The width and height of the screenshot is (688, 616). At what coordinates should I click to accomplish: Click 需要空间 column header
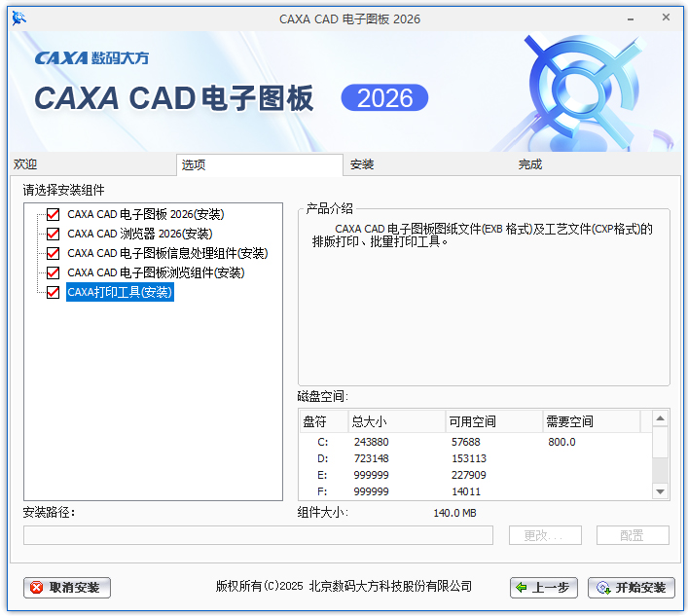tap(592, 421)
